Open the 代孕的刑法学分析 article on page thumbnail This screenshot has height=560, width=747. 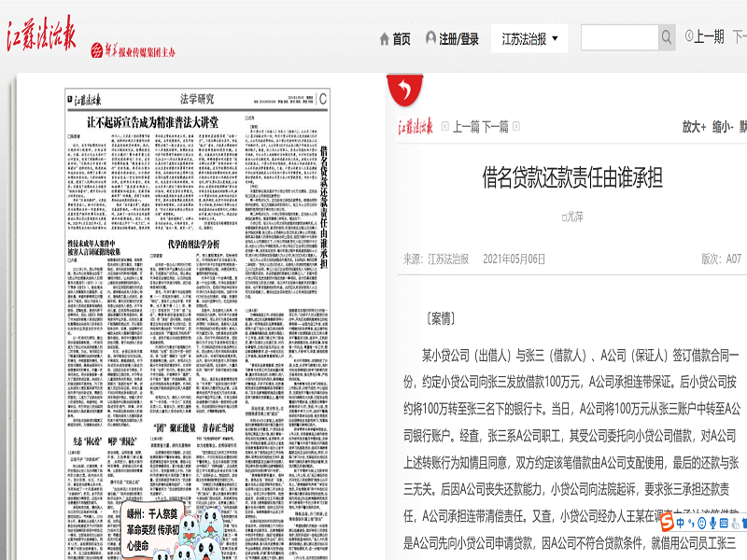click(193, 245)
